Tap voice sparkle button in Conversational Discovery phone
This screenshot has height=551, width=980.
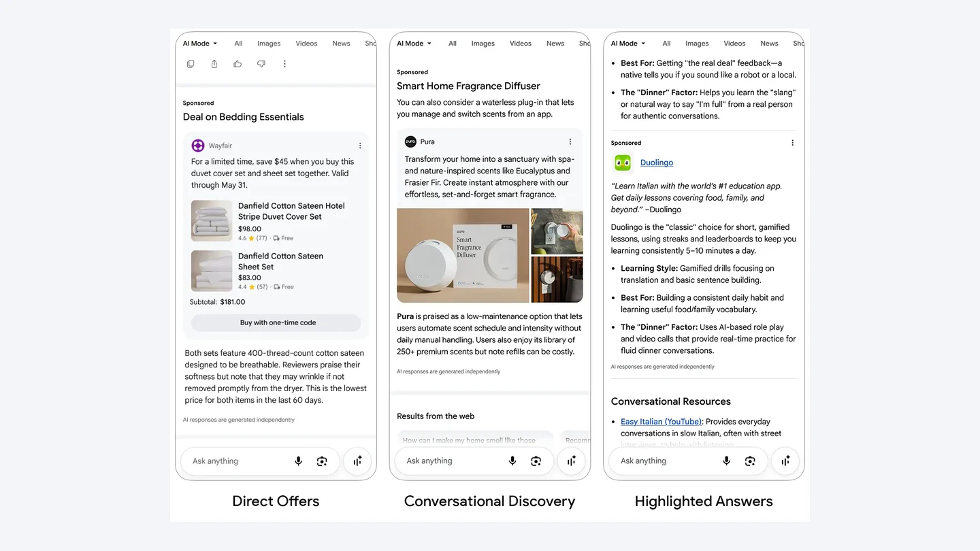pyautogui.click(x=572, y=461)
